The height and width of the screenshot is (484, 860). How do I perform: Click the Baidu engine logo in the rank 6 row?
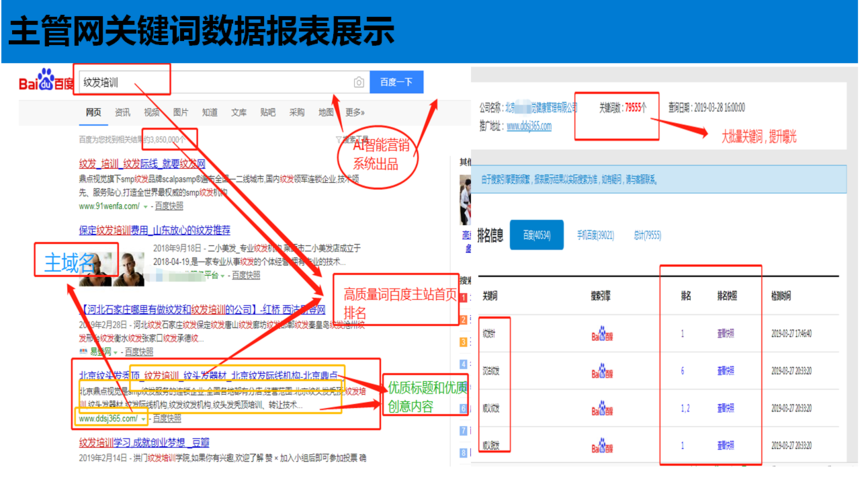click(x=602, y=371)
